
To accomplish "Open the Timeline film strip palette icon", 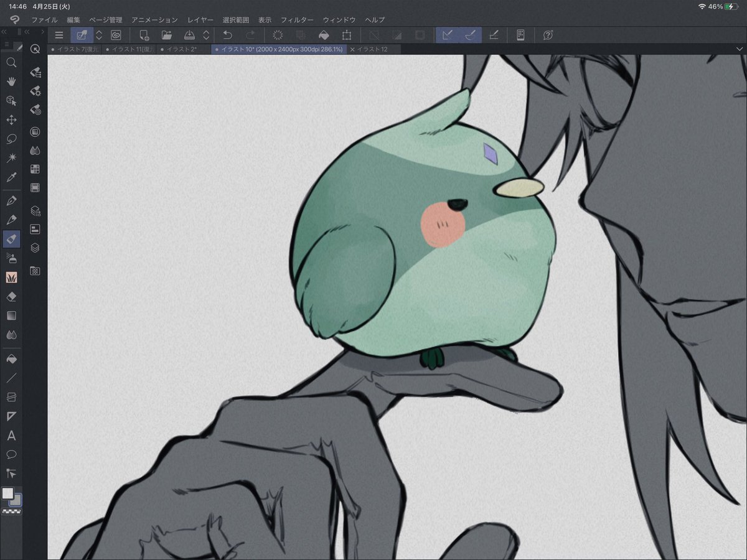I will point(35,187).
